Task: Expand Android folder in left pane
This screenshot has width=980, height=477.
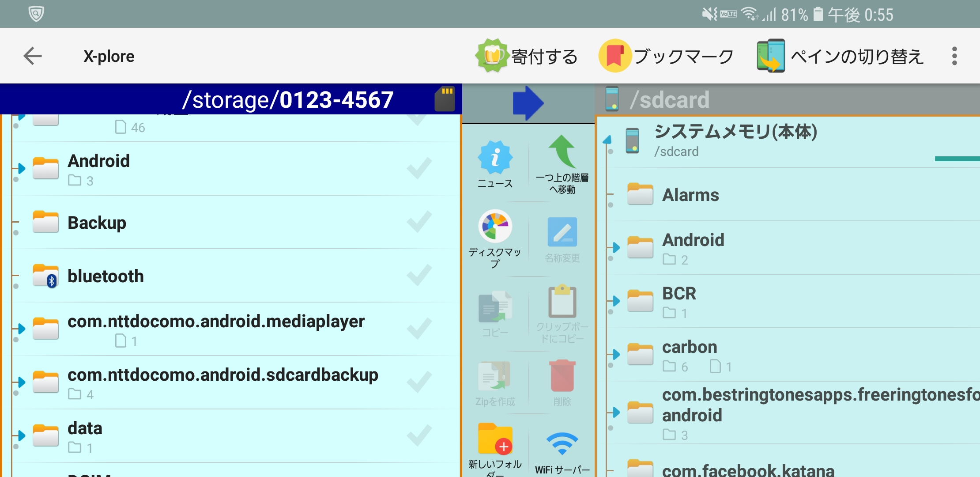Action: (x=21, y=168)
